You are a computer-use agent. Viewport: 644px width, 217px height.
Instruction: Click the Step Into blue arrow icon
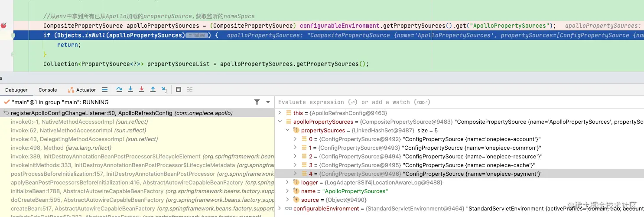[x=130, y=90]
